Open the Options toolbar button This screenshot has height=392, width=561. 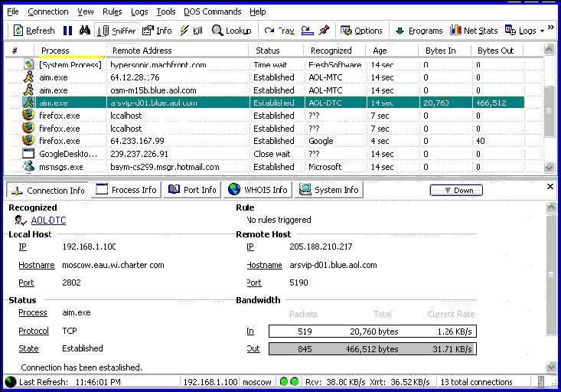click(361, 31)
